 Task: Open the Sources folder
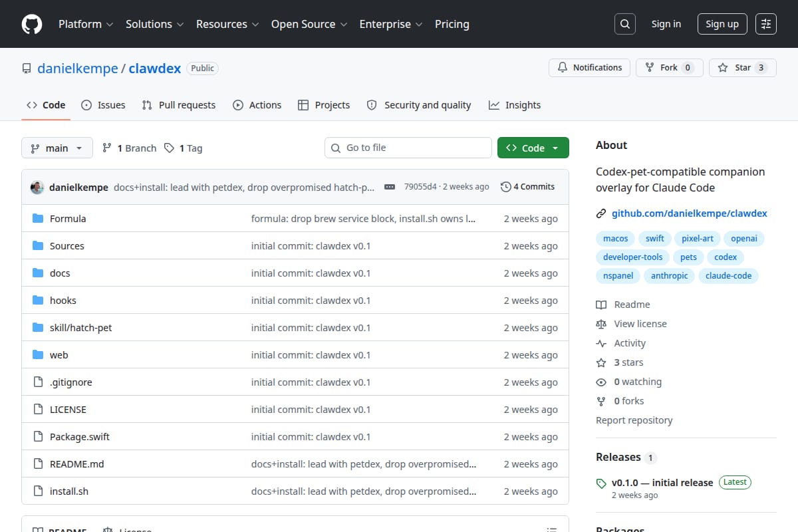pyautogui.click(x=67, y=246)
